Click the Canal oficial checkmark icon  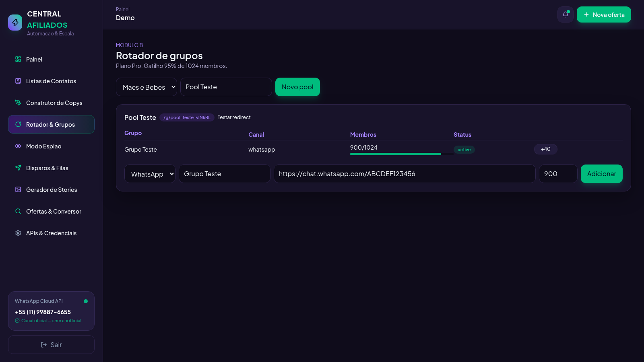click(17, 321)
